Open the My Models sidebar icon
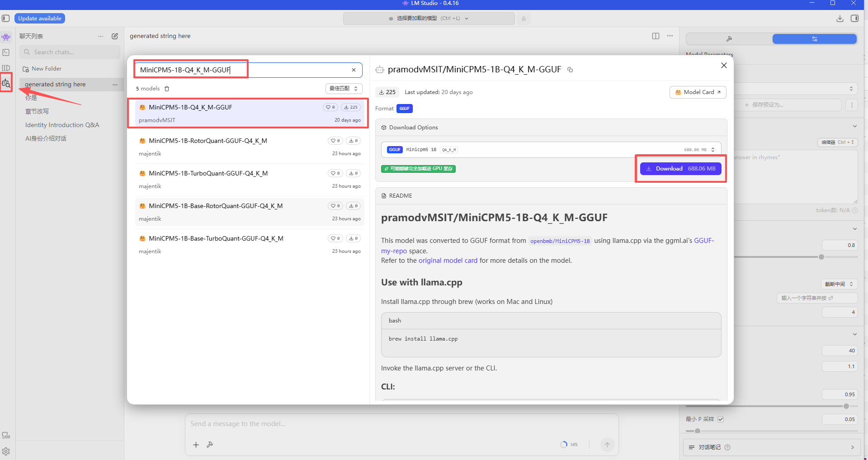This screenshot has height=460, width=868. pyautogui.click(x=6, y=68)
